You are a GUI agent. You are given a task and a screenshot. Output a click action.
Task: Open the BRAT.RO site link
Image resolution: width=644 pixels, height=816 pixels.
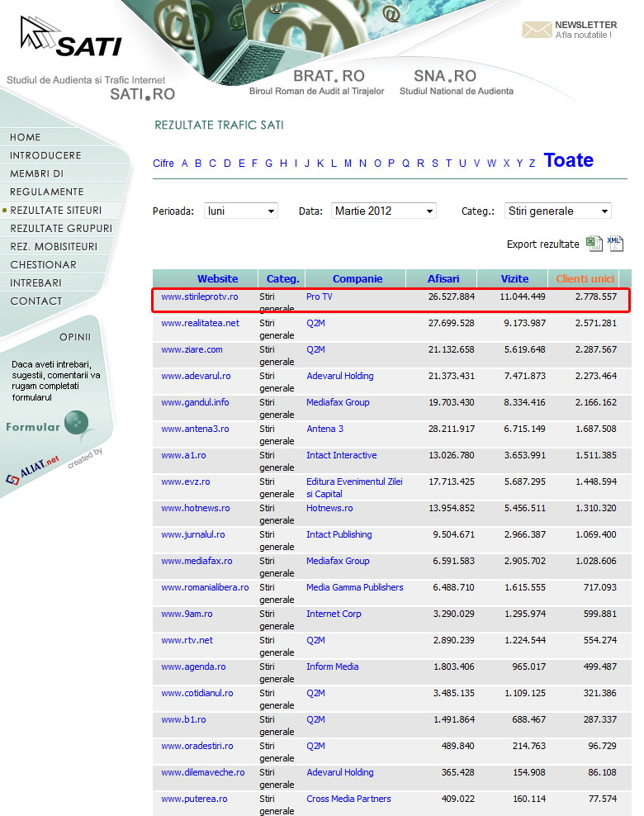click(x=329, y=77)
